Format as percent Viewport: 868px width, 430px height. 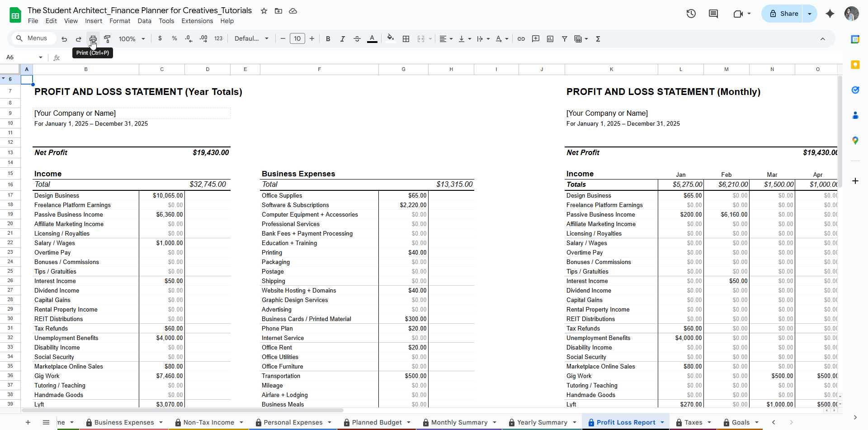click(x=175, y=39)
